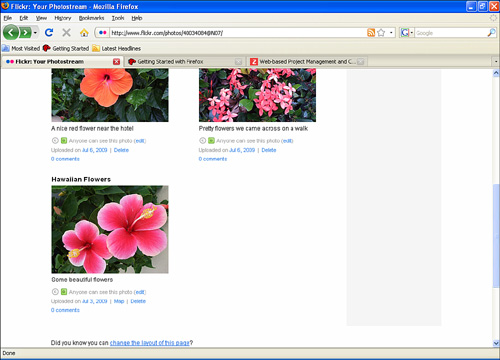The width and height of the screenshot is (500, 360).
Task: Close the Web-based Project Management tab
Action: coord(361,62)
